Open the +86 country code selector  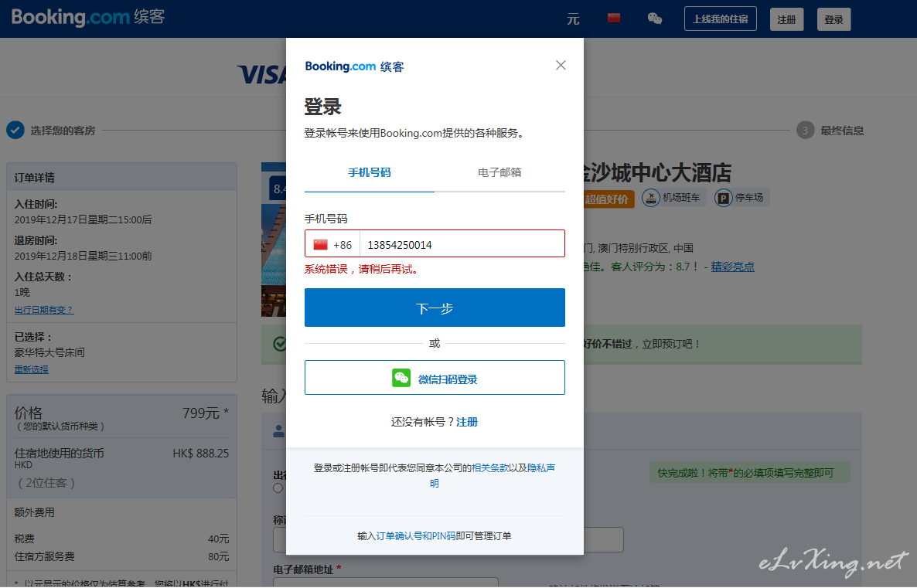coord(332,244)
